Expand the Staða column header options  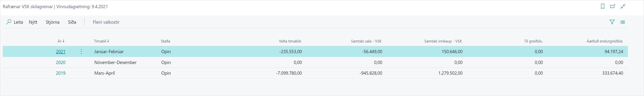pyautogui.click(x=166, y=41)
